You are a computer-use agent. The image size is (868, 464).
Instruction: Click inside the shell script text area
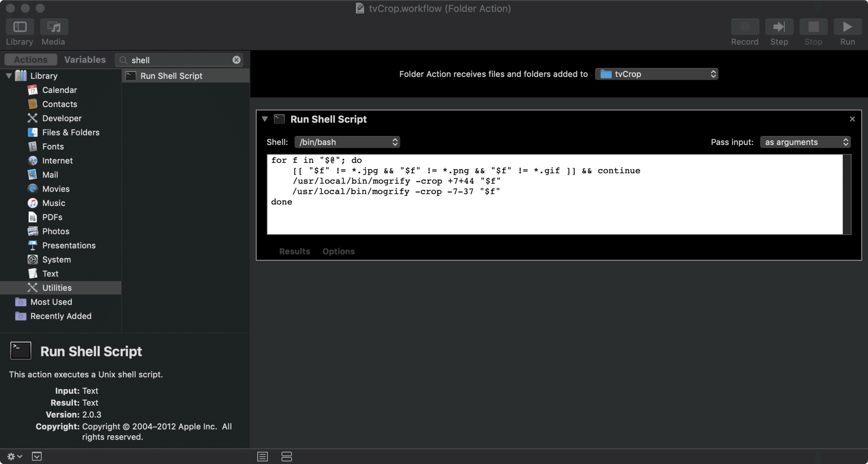click(x=555, y=194)
